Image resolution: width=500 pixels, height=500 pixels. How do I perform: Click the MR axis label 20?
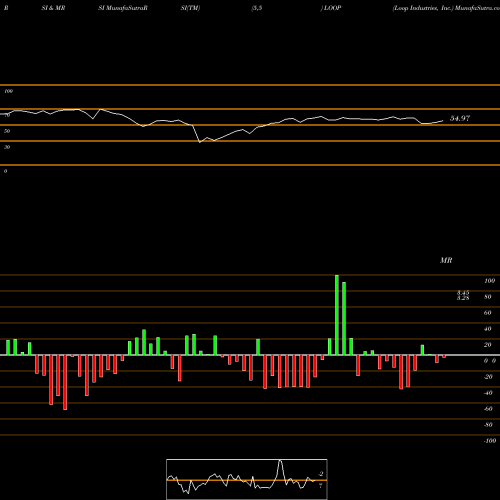tap(488, 345)
